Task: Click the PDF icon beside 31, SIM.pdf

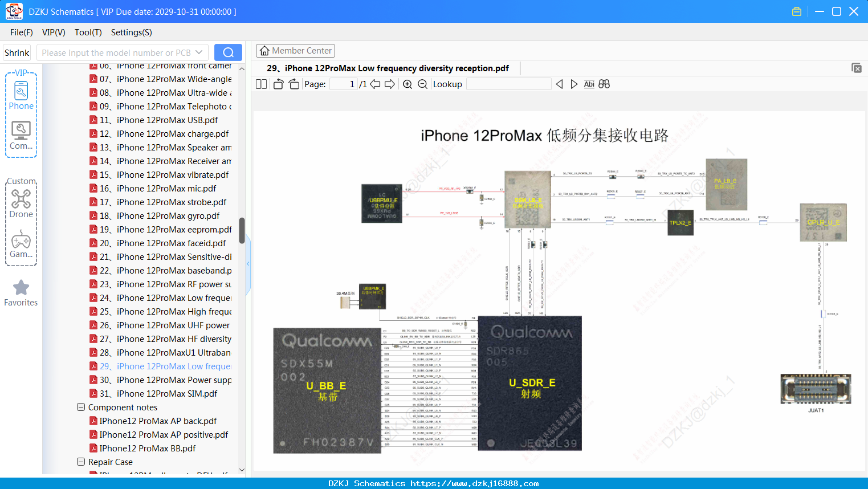Action: coord(93,394)
